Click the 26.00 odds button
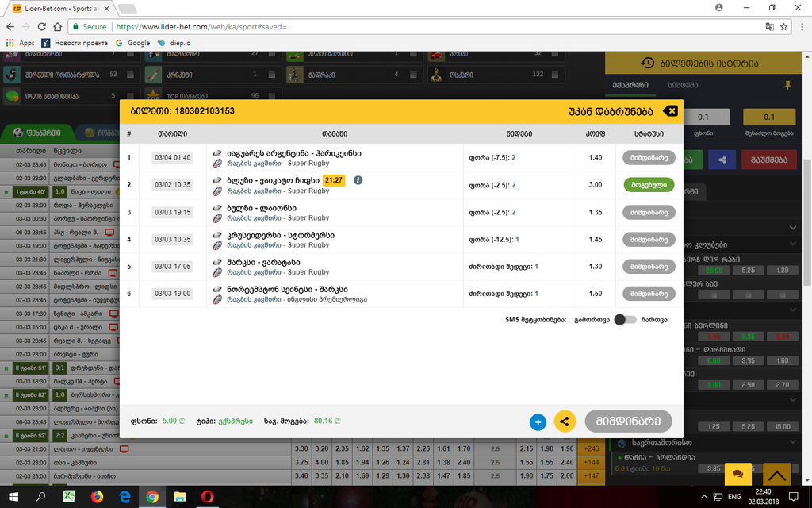This screenshot has width=812, height=508. [x=713, y=270]
